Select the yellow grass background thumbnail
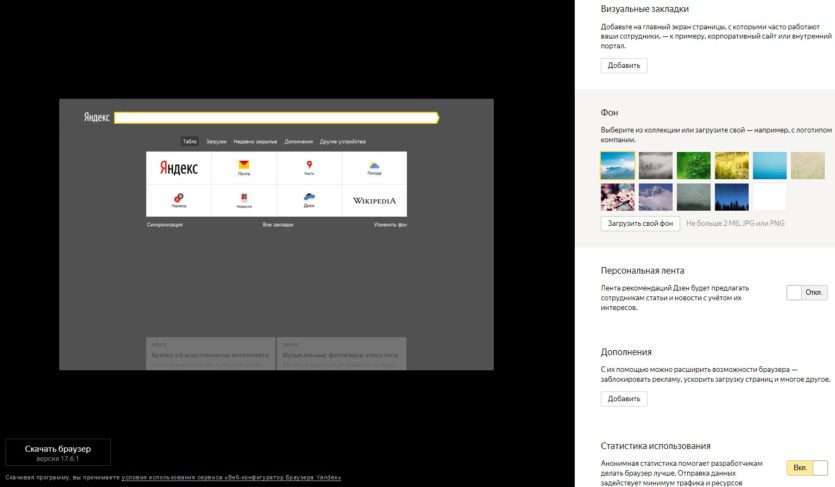The width and height of the screenshot is (835, 487). pos(732,166)
